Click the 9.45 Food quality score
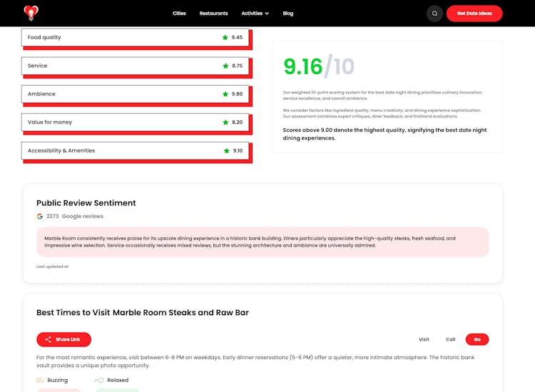The image size is (535, 392). click(x=237, y=38)
